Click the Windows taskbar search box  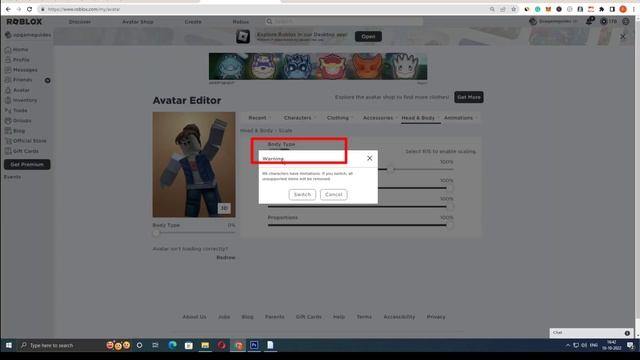point(61,345)
